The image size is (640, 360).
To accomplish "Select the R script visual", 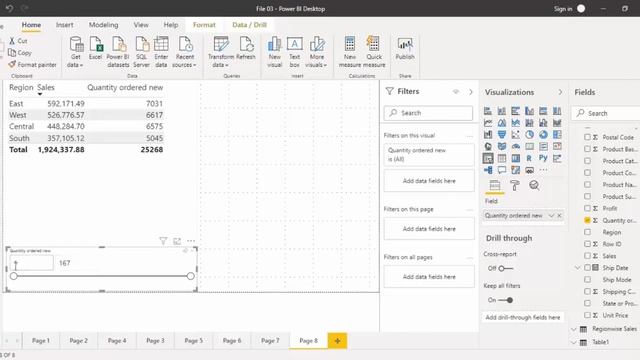I will pyautogui.click(x=529, y=158).
